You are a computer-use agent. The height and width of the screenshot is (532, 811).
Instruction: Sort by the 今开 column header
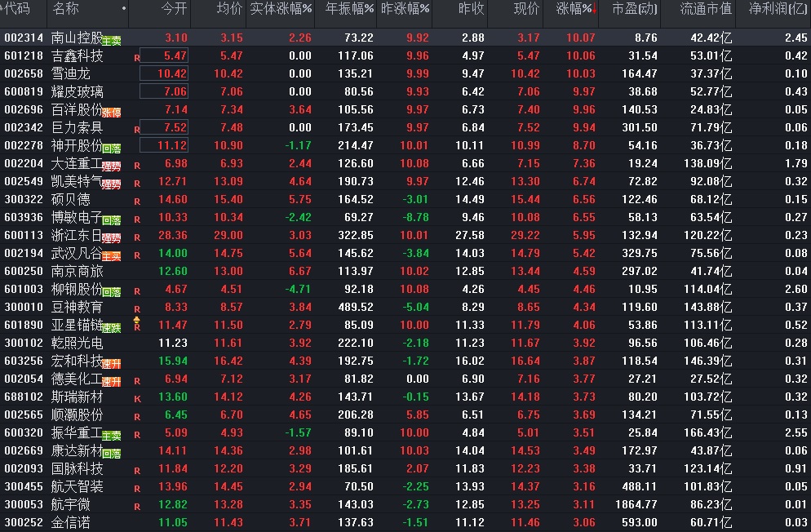click(x=174, y=9)
